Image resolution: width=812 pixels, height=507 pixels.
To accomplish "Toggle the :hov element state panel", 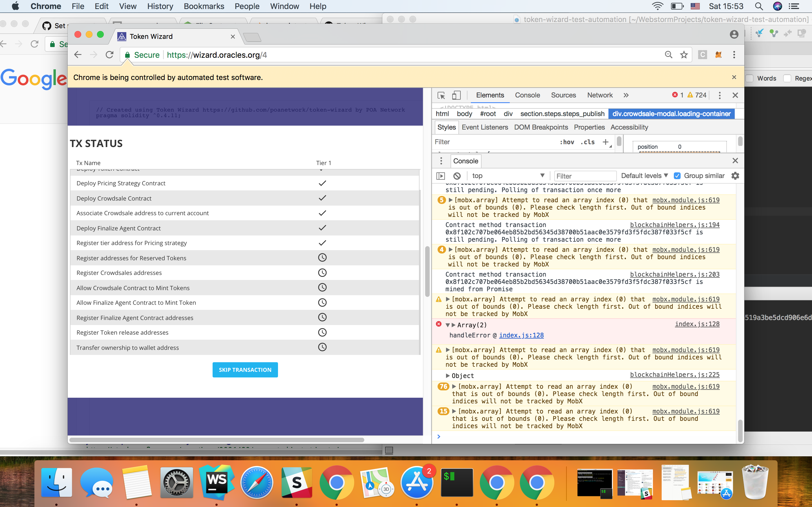I will tap(567, 142).
